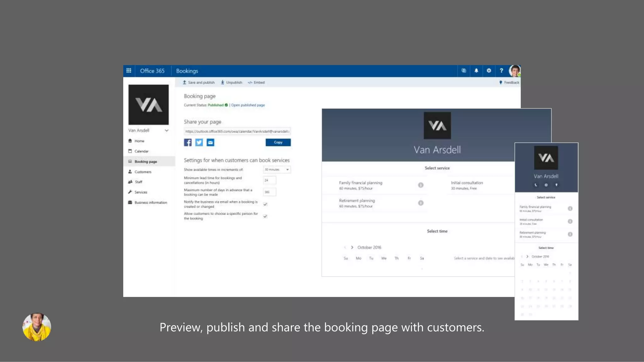
Task: Tap middle contact icon in mobile preview
Action: pyautogui.click(x=546, y=185)
